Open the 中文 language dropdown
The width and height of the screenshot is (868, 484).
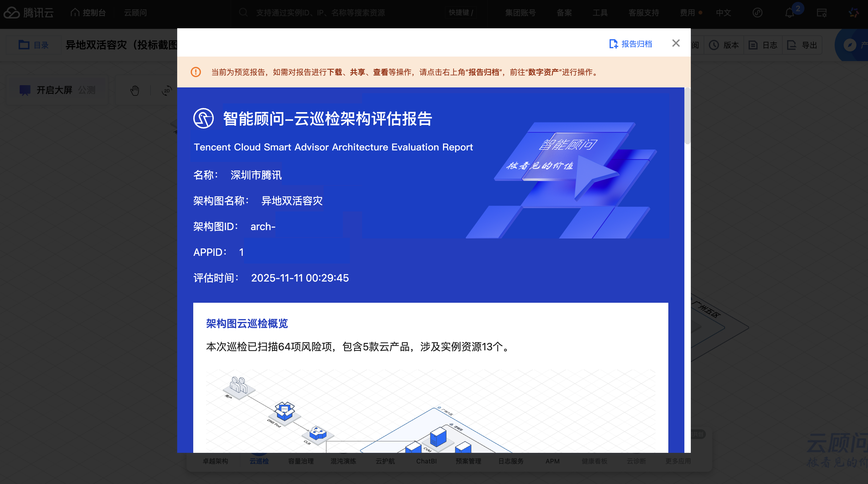pos(723,13)
